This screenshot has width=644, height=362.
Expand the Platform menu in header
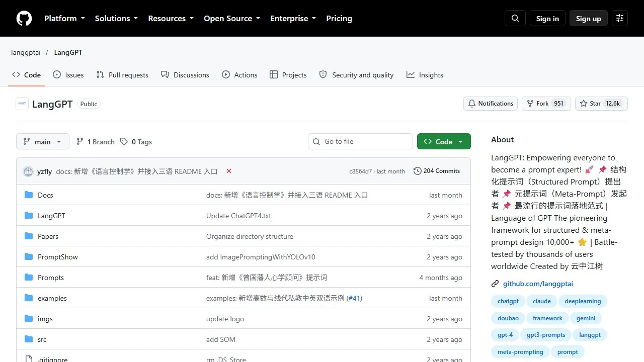[x=64, y=19]
